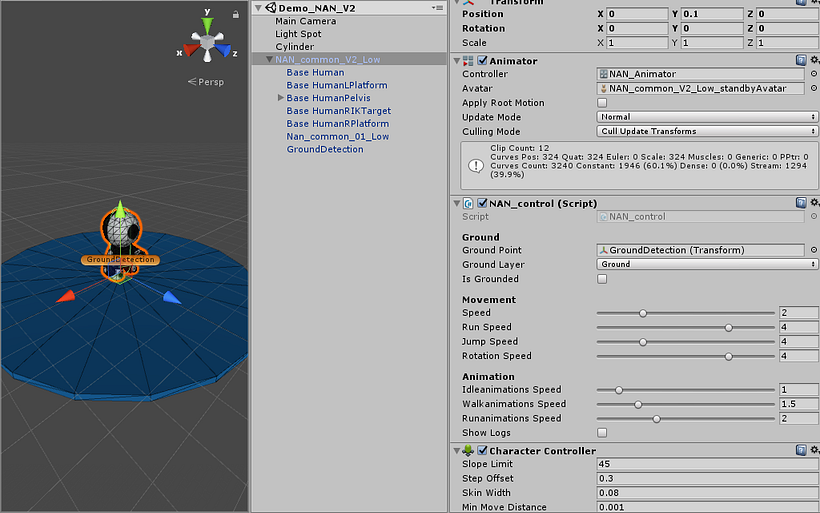Select Cylinder in hierarchy
This screenshot has height=513, width=820.
coord(294,47)
